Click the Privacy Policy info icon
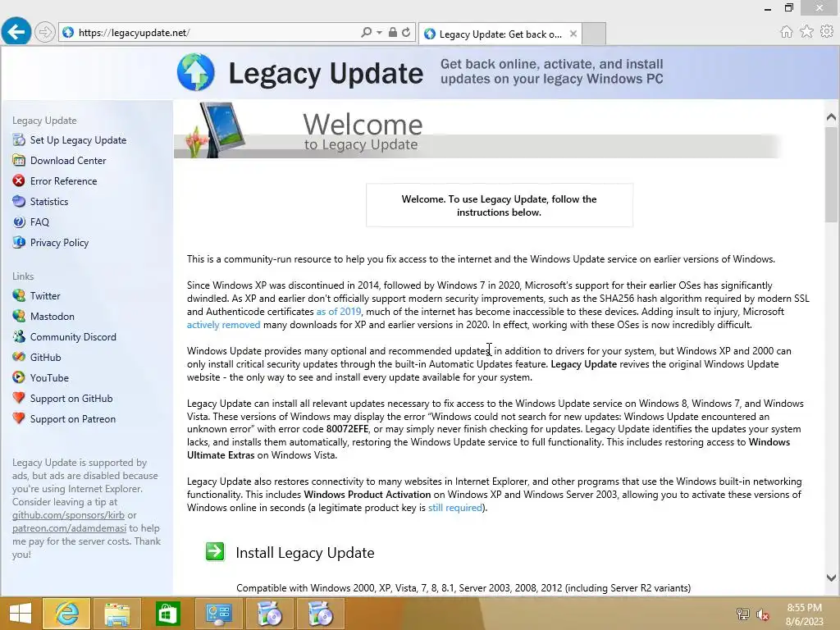The height and width of the screenshot is (630, 840). click(x=19, y=242)
